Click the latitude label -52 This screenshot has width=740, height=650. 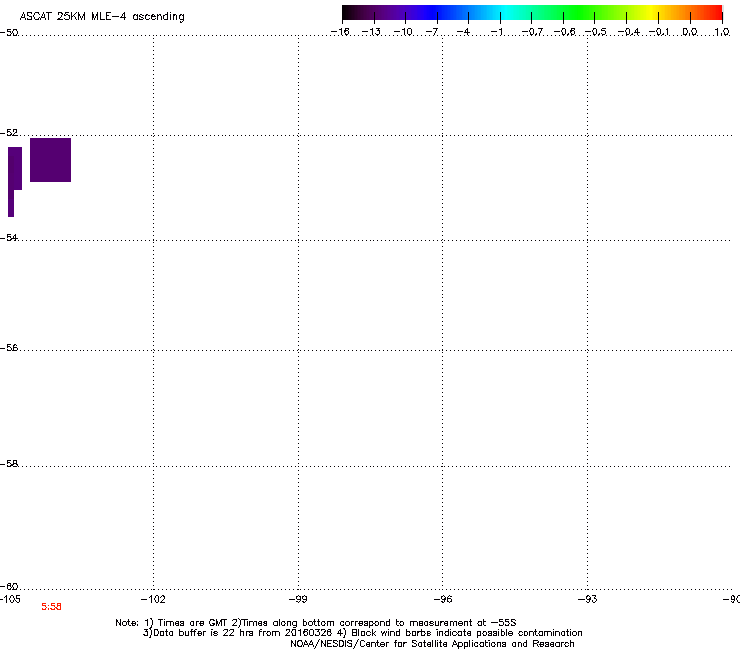point(9,133)
